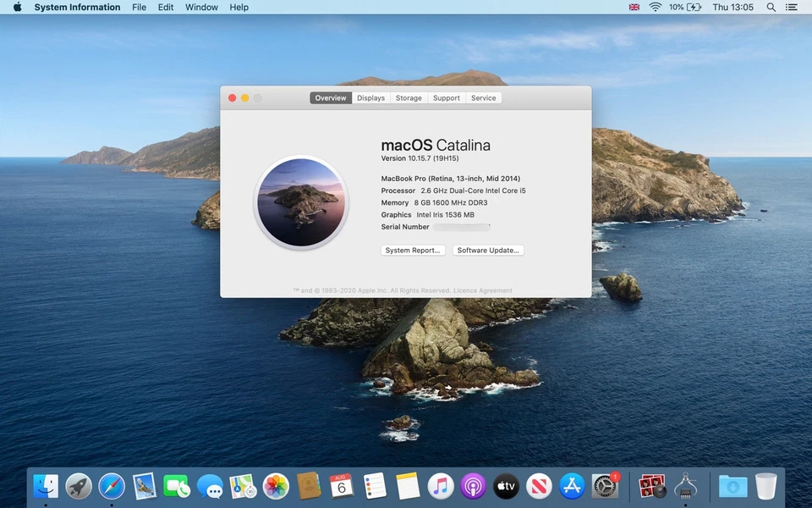812x508 pixels.
Task: Click the Software Update... button
Action: point(488,251)
